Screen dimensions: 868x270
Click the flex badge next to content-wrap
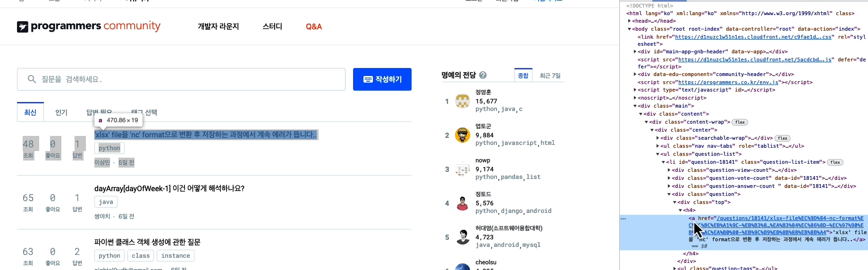pyautogui.click(x=740, y=122)
